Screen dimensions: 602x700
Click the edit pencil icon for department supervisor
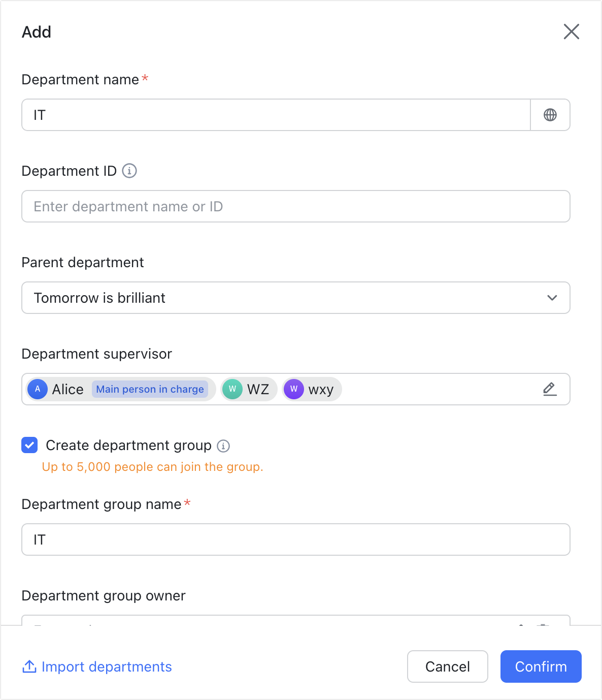[550, 389]
